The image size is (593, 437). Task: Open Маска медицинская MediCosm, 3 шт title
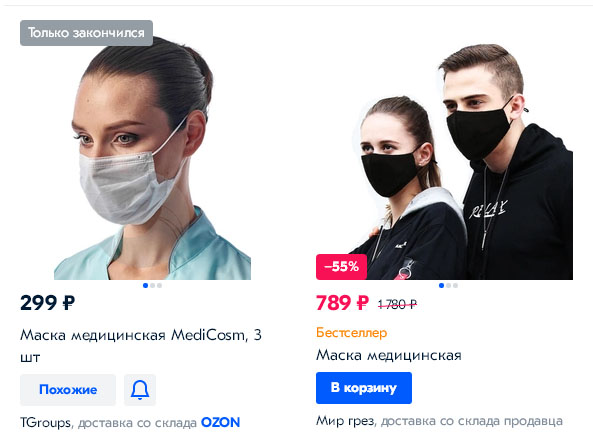pyautogui.click(x=141, y=346)
